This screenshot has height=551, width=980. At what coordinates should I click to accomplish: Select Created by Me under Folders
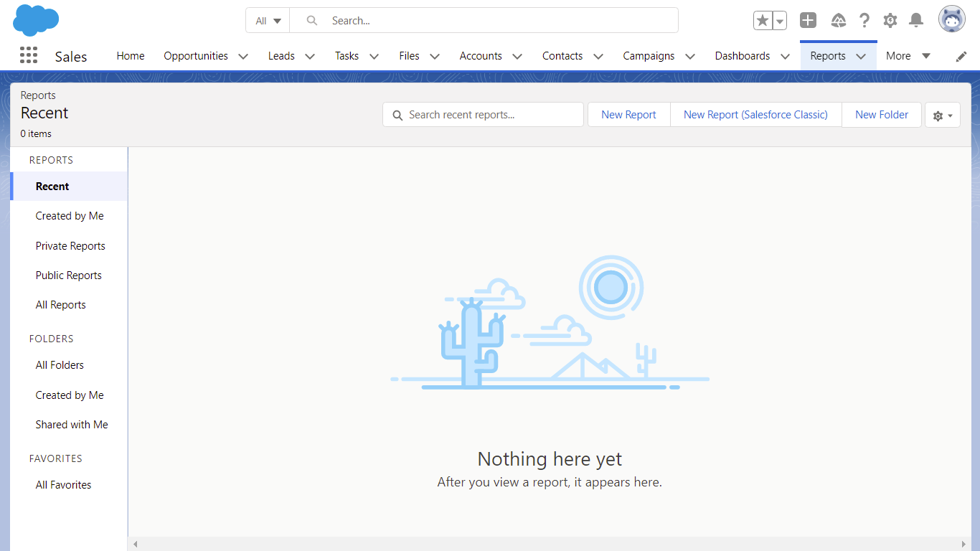coord(70,395)
